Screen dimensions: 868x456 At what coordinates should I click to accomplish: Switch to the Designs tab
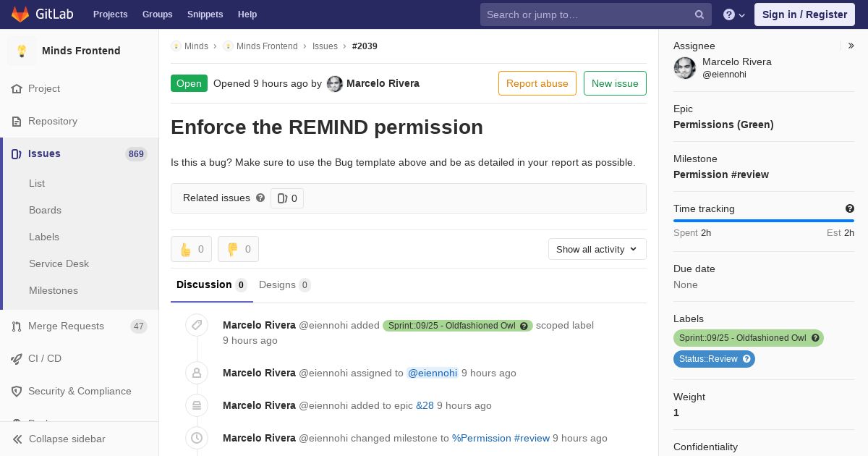284,284
